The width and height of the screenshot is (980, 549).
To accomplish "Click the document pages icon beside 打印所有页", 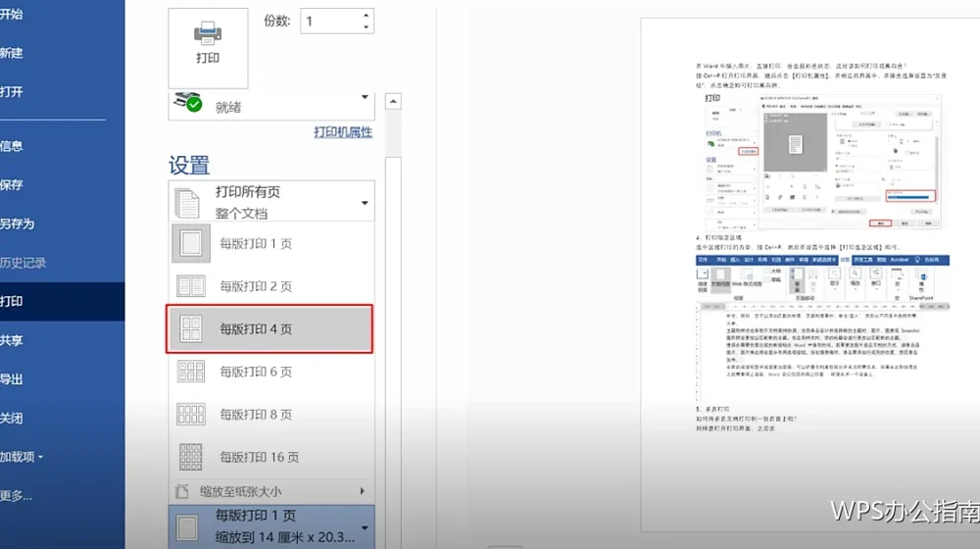I will [x=187, y=203].
